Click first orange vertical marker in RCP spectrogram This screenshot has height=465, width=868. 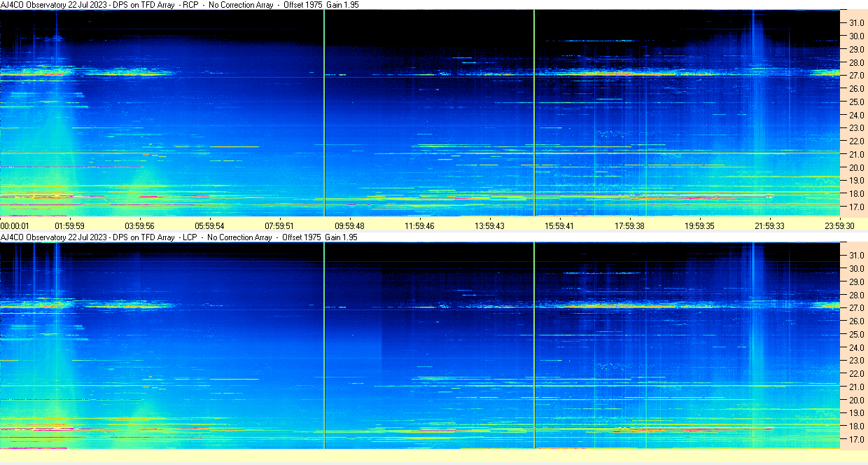(x=324, y=112)
